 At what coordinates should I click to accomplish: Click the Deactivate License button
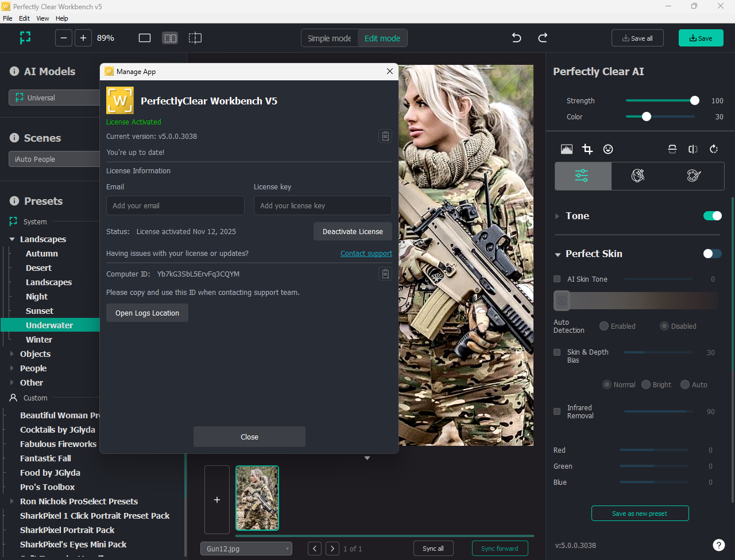pos(353,231)
